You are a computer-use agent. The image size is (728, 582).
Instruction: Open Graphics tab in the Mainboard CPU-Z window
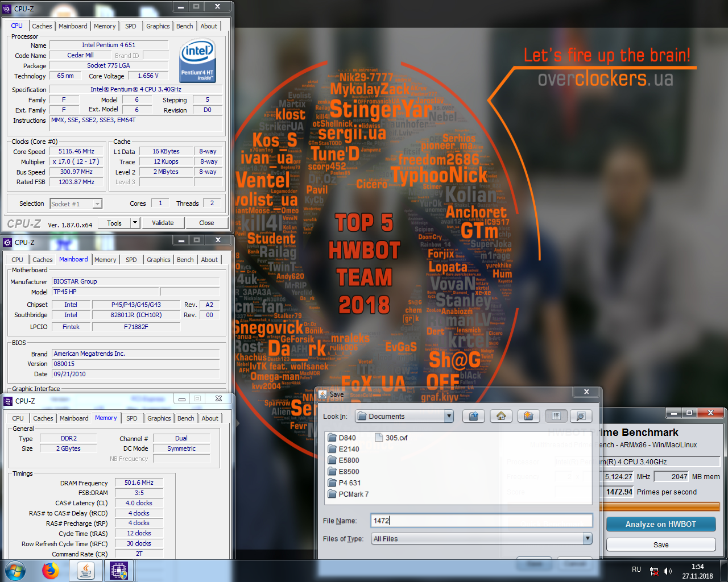pos(158,260)
